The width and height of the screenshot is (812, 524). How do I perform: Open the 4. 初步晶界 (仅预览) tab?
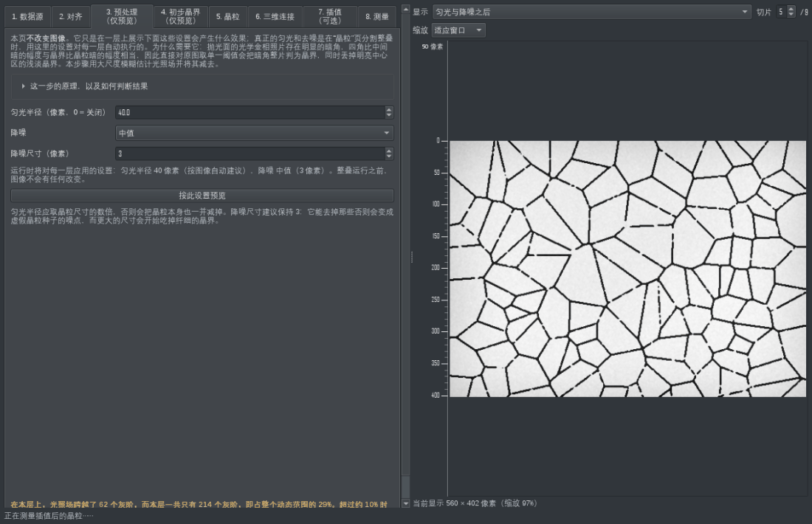click(x=180, y=16)
